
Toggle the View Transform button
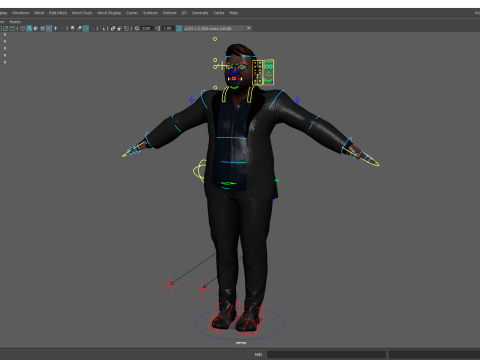point(179,28)
